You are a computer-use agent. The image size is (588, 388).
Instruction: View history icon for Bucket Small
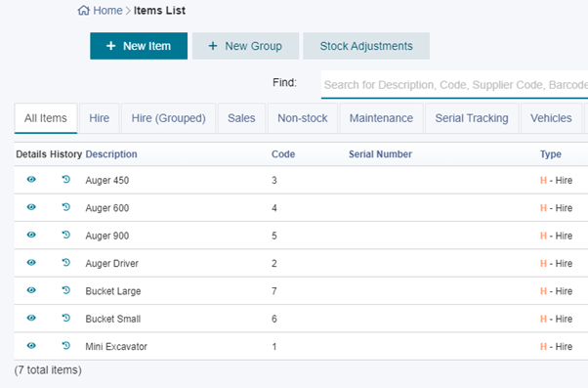[x=66, y=319]
